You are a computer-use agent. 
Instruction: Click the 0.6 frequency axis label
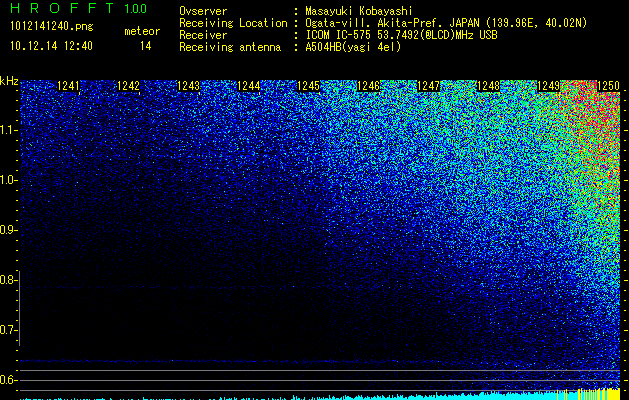(x=8, y=380)
